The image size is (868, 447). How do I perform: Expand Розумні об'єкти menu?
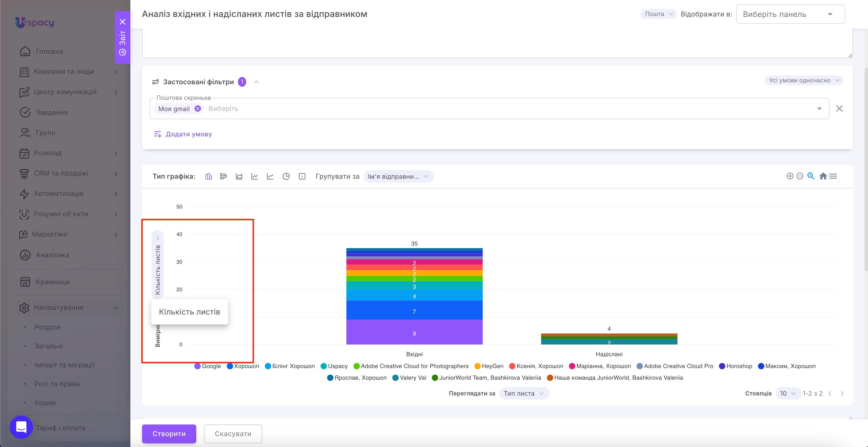pos(116,214)
